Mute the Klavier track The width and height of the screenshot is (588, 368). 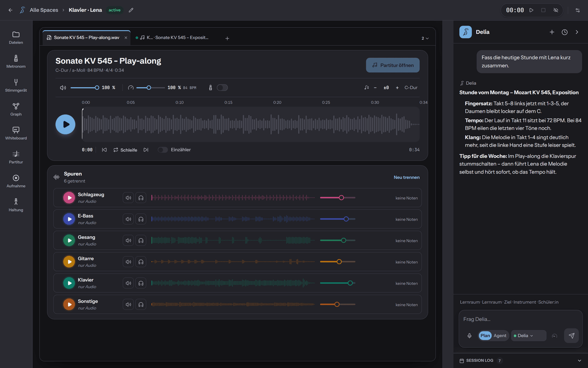[128, 283]
